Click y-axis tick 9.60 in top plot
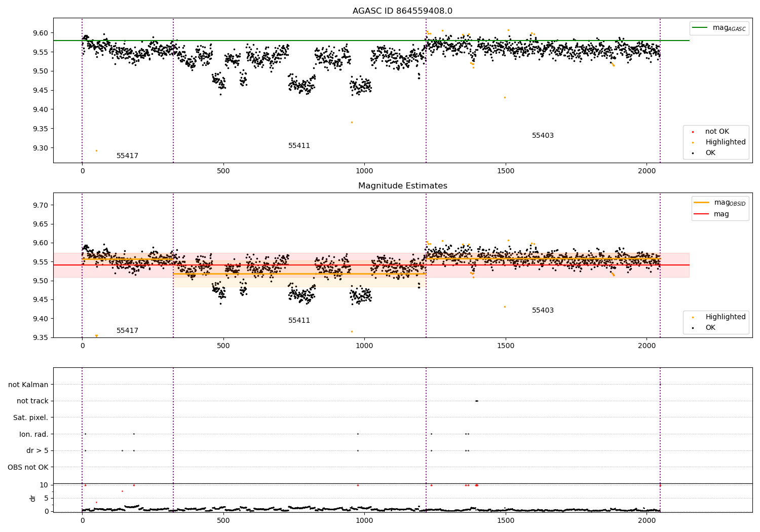The height and width of the screenshot is (532, 760). pos(42,33)
